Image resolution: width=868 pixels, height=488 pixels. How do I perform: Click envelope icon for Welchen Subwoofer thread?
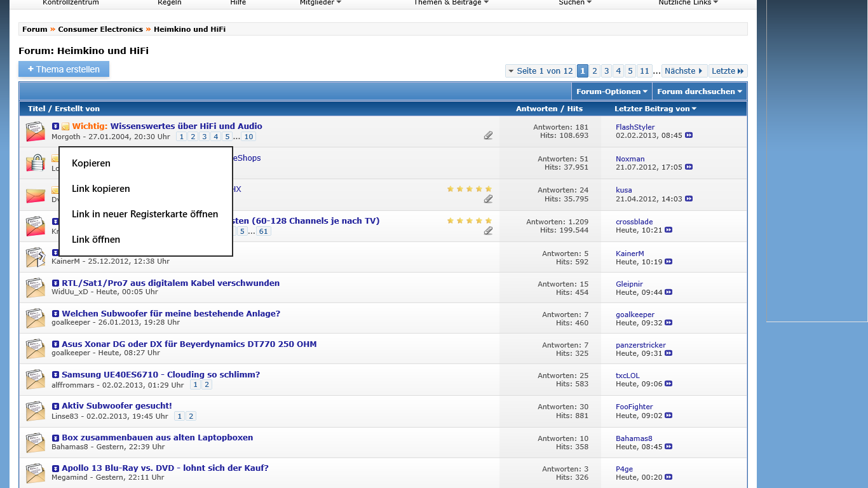[x=35, y=318]
